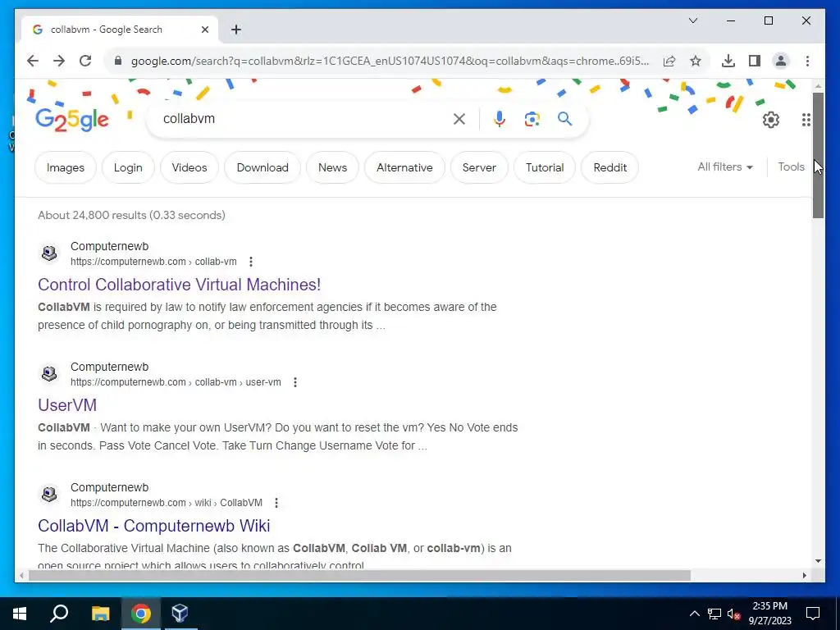Filter results by Images
Screen dimensions: 840x630
click(x=66, y=167)
